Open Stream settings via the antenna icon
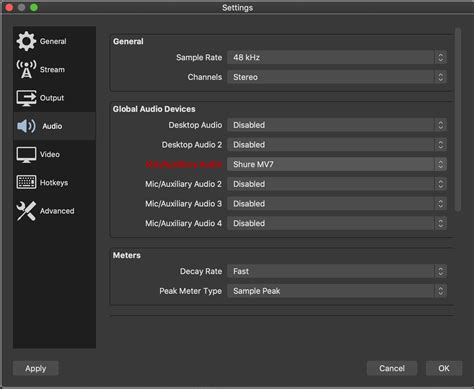474x389 pixels. pos(26,69)
